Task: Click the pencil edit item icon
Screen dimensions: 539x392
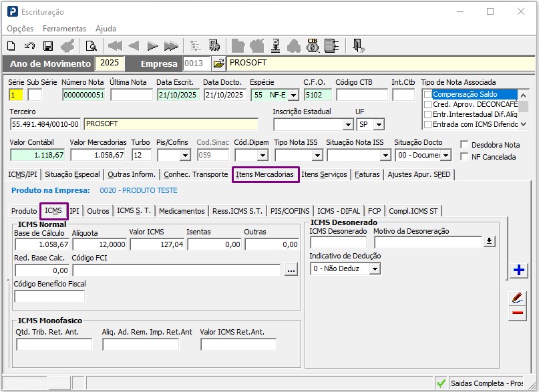Action: [x=518, y=298]
